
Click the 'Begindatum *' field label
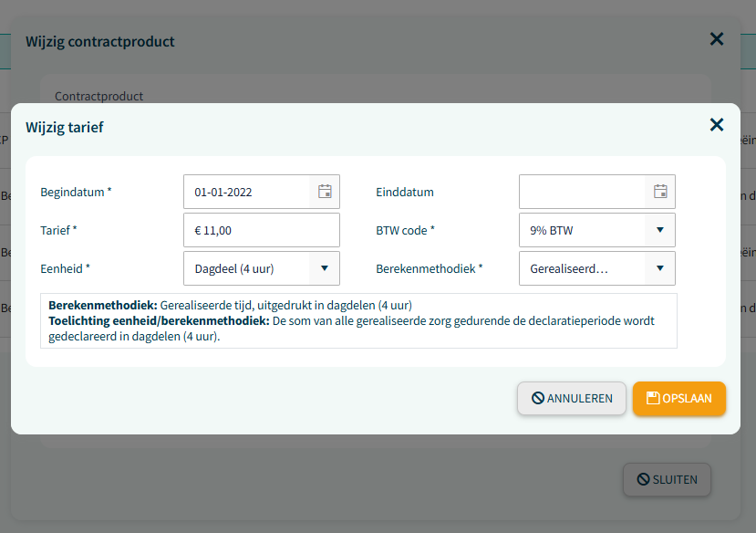76,192
